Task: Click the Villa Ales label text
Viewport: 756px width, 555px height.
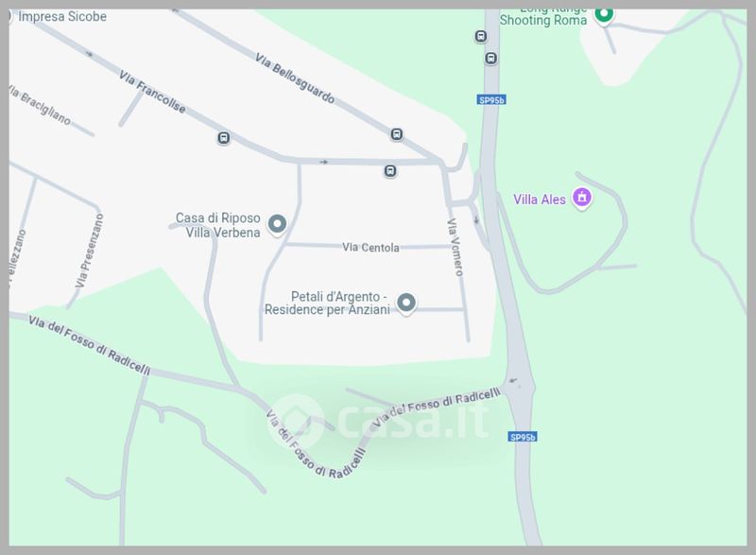Action: point(540,199)
